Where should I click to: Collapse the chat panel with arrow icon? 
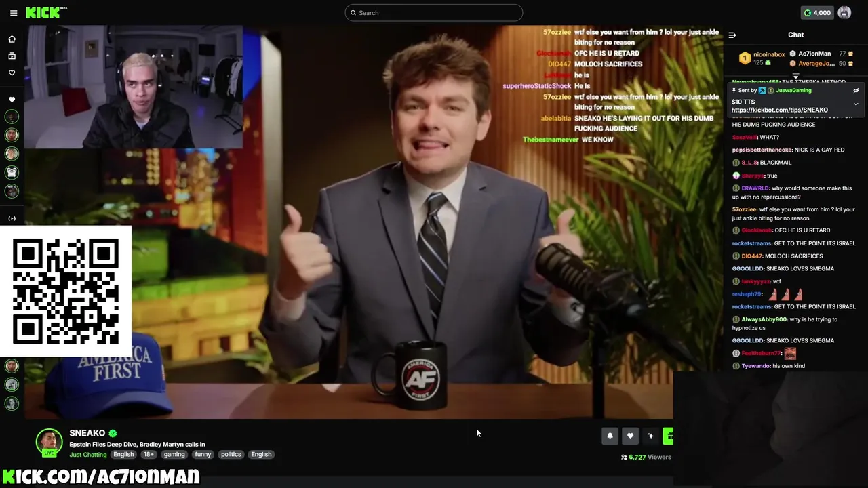[x=732, y=35]
